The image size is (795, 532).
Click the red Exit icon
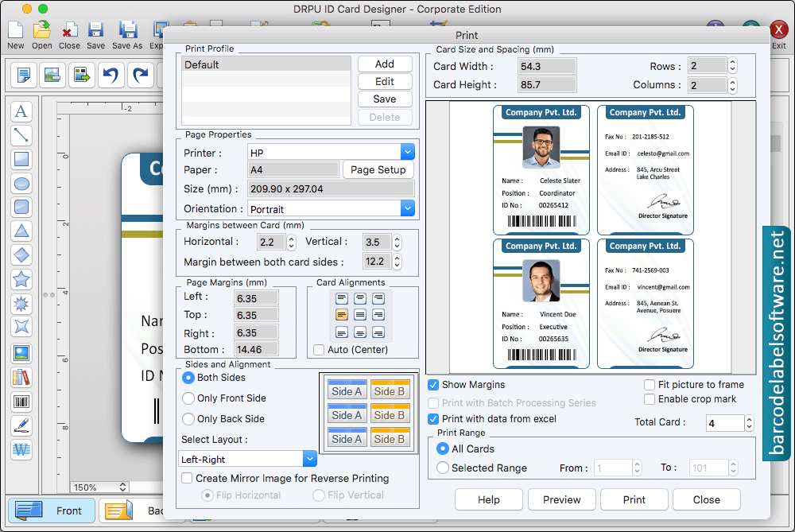click(x=778, y=30)
